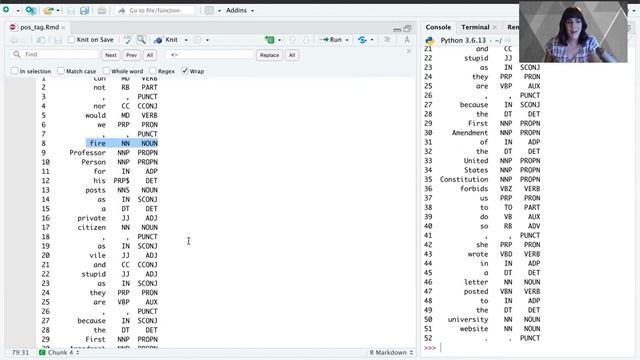
Task: Click the New File plus icon
Action: click(6, 10)
